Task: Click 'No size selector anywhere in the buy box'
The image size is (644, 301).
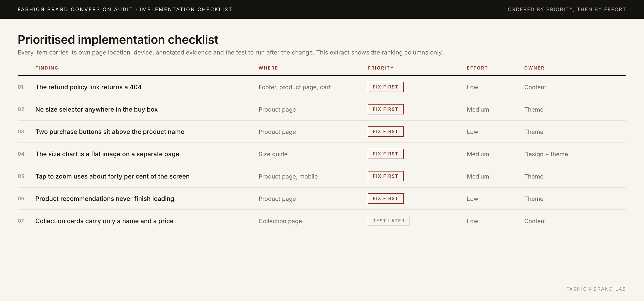Action: tap(96, 110)
